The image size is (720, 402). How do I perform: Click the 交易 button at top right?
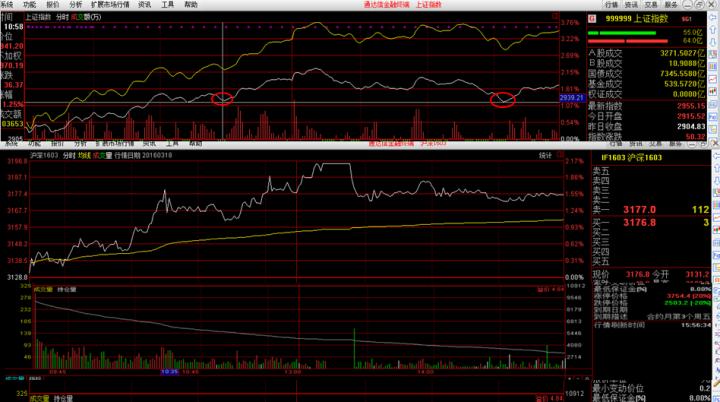coord(651,5)
